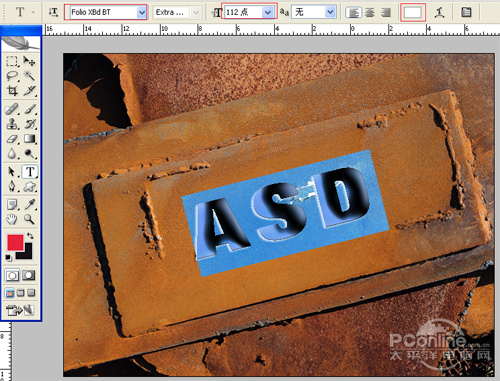The width and height of the screenshot is (500, 381).
Task: Select the Lasso tool
Action: pyautogui.click(x=12, y=76)
